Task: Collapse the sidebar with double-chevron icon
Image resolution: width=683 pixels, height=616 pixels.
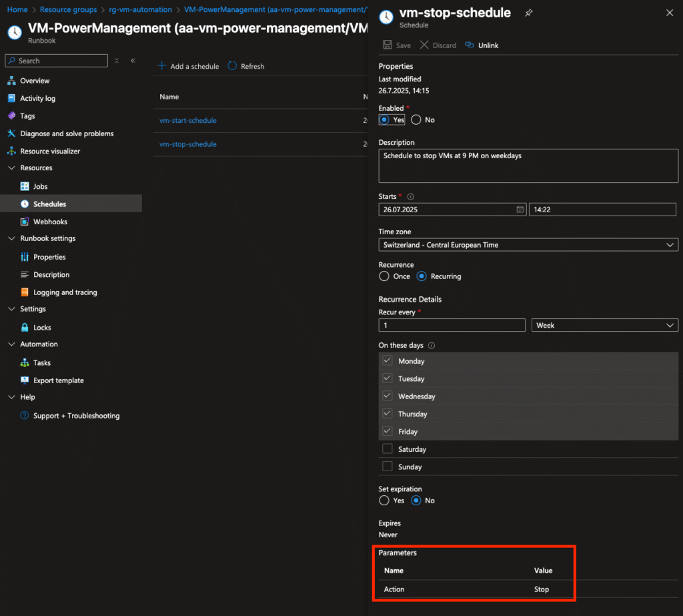Action: pos(133,61)
